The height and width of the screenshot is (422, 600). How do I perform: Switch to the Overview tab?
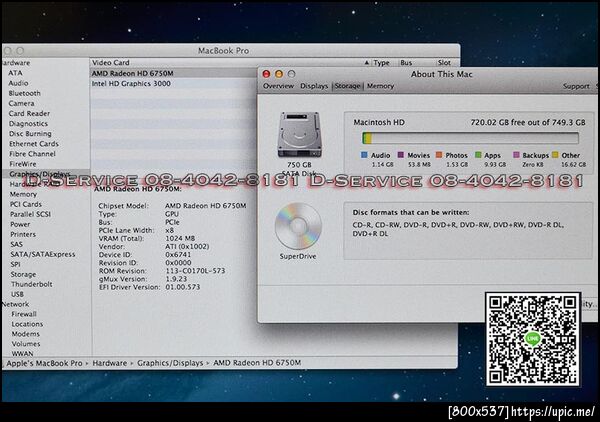(x=278, y=86)
